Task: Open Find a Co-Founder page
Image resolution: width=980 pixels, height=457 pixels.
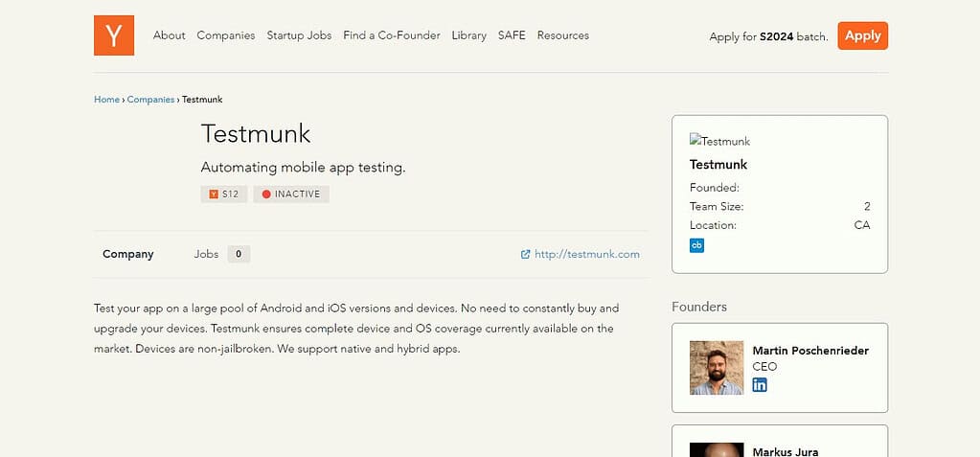Action: click(392, 35)
